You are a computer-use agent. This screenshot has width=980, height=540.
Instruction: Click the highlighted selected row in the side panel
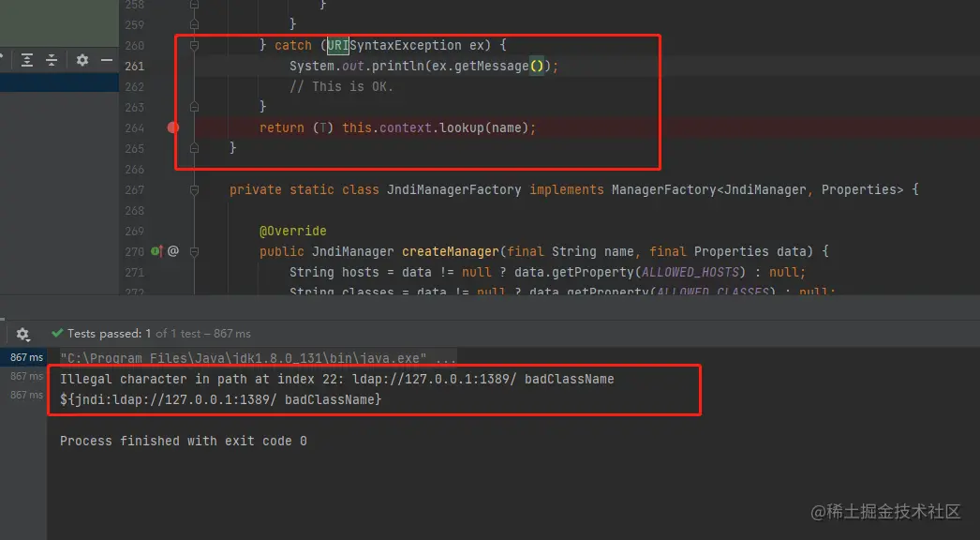(x=59, y=82)
